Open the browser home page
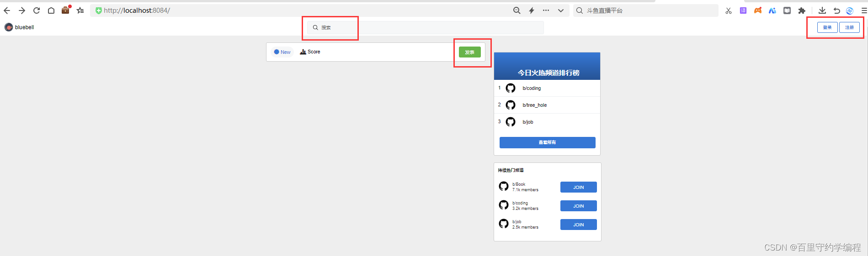 tap(51, 10)
